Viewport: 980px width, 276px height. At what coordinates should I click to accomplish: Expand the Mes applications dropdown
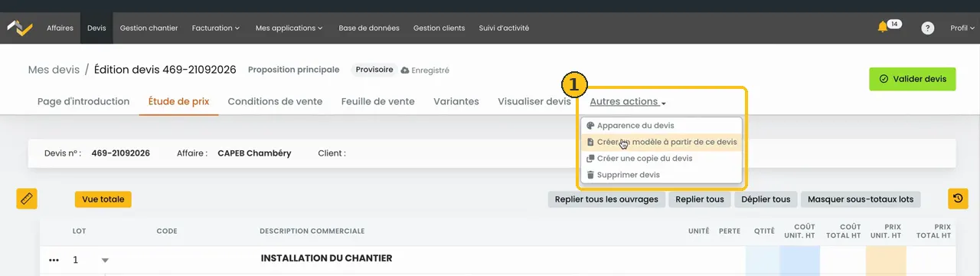pyautogui.click(x=289, y=28)
